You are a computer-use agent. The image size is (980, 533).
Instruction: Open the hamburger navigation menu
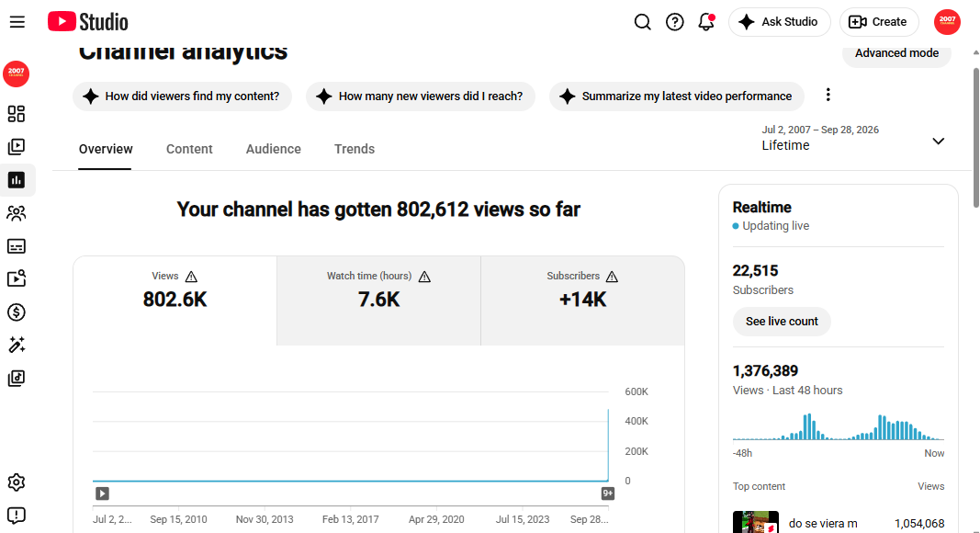pos(17,22)
